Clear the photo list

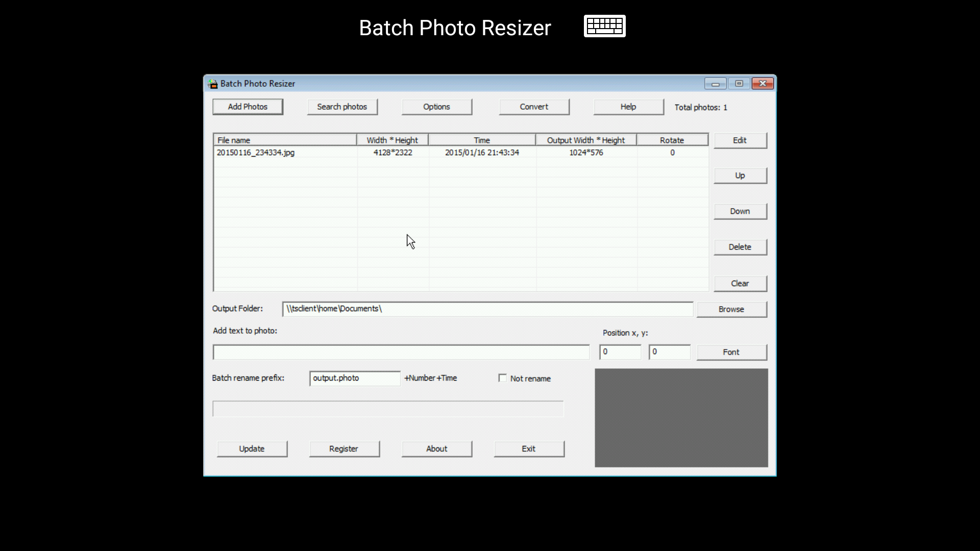click(740, 284)
